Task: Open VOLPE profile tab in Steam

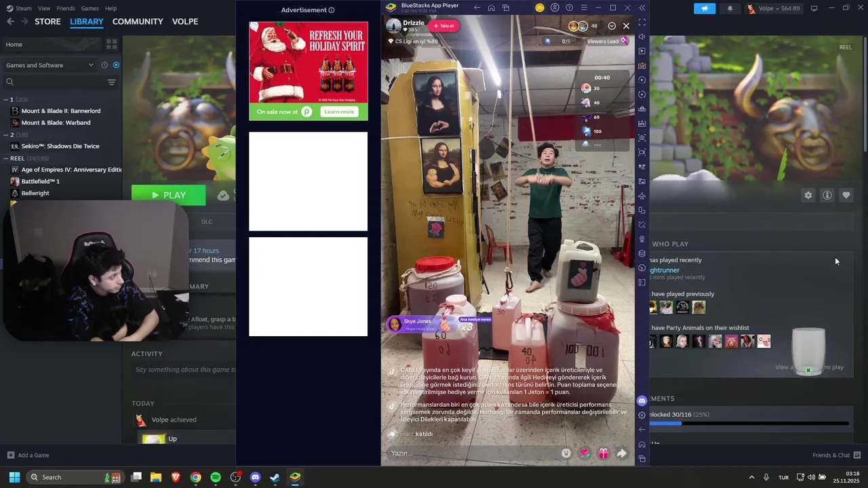Action: tap(185, 22)
